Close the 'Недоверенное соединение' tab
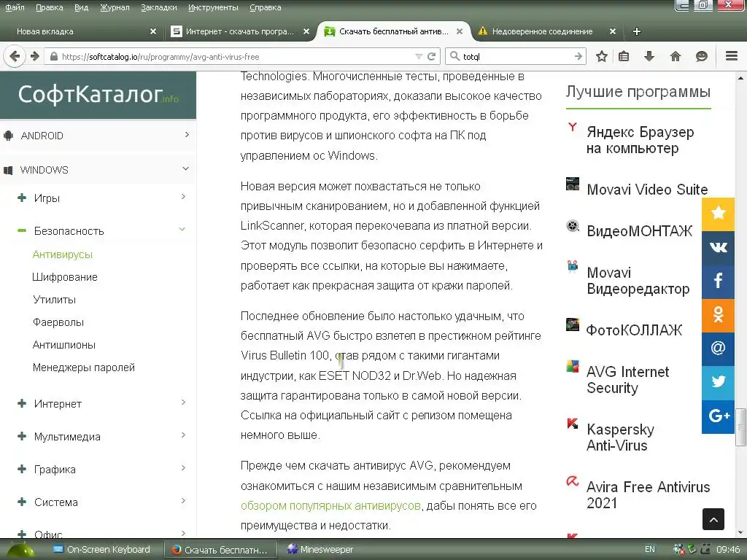This screenshot has width=747, height=560. 613,31
